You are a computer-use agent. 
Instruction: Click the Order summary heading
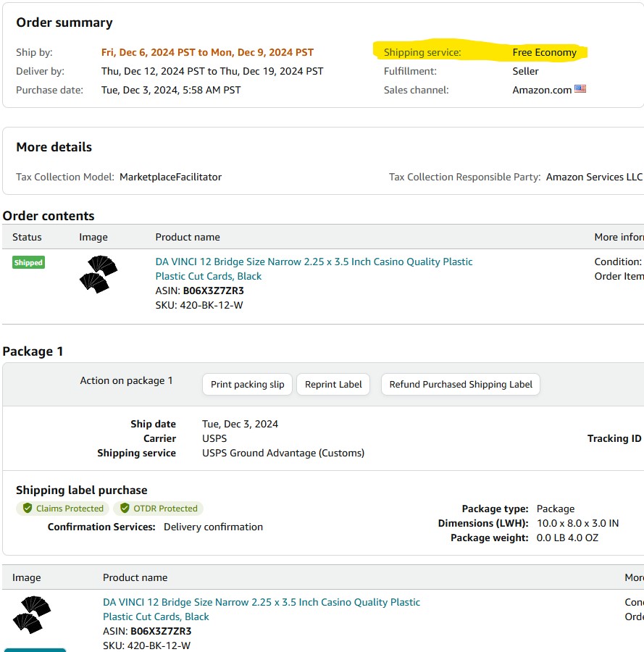tap(64, 22)
